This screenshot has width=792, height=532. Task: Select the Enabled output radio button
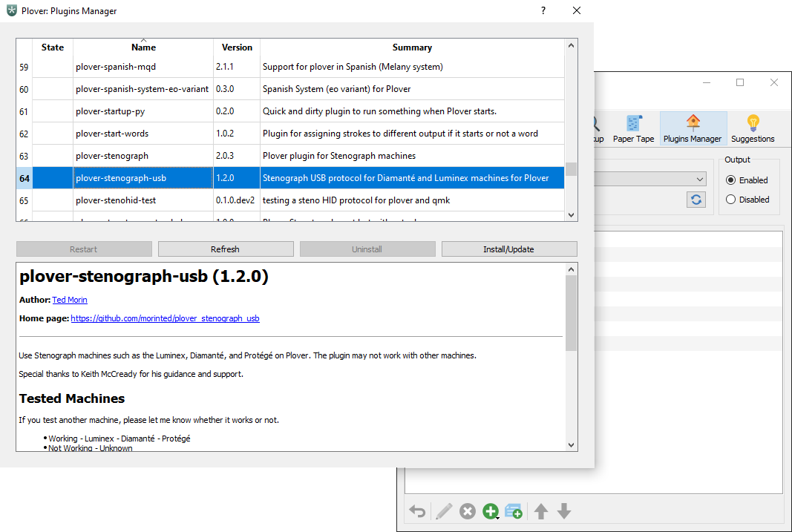click(731, 180)
